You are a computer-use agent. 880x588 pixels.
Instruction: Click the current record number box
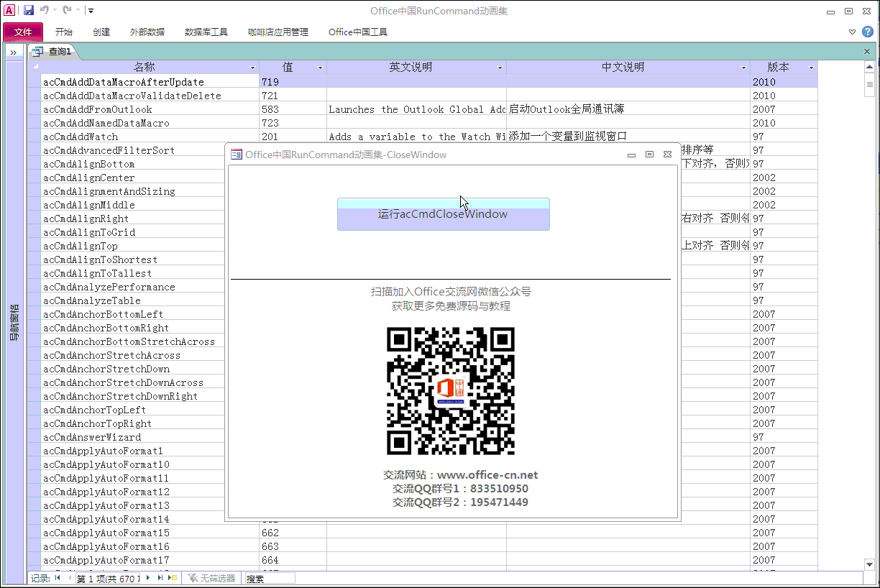(x=109, y=579)
